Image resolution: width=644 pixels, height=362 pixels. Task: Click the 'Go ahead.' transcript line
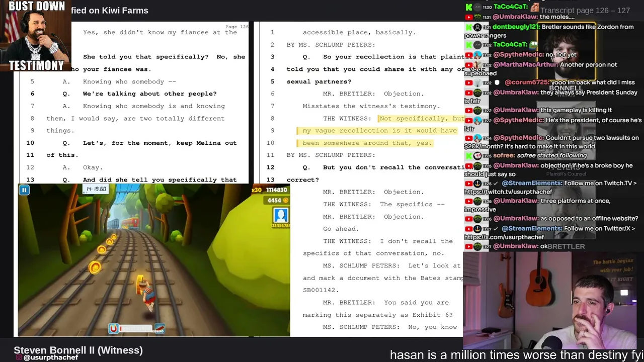(341, 229)
